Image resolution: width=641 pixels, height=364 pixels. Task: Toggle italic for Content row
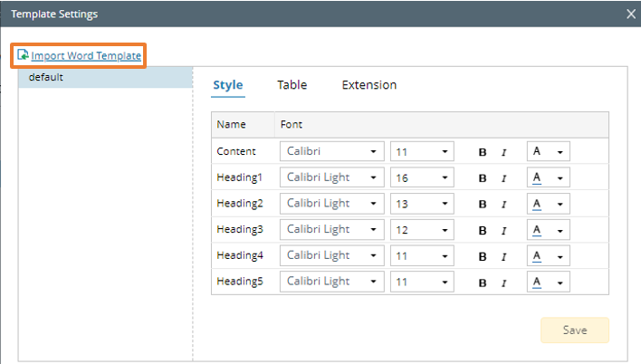[x=504, y=152]
